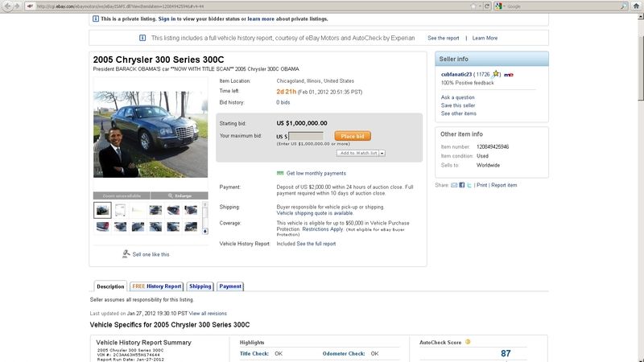Click See other items link
Viewport: 644px width, 362px height.
459,113
